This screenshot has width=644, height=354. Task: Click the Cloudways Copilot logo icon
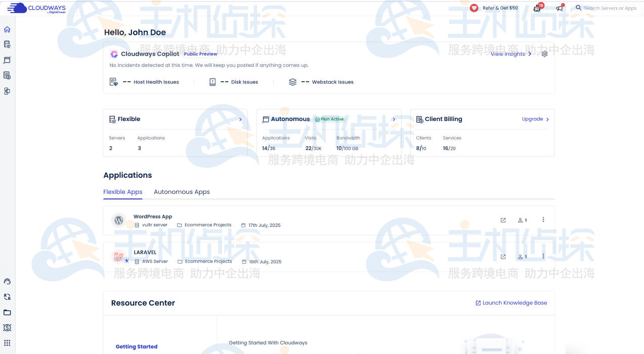coord(114,54)
